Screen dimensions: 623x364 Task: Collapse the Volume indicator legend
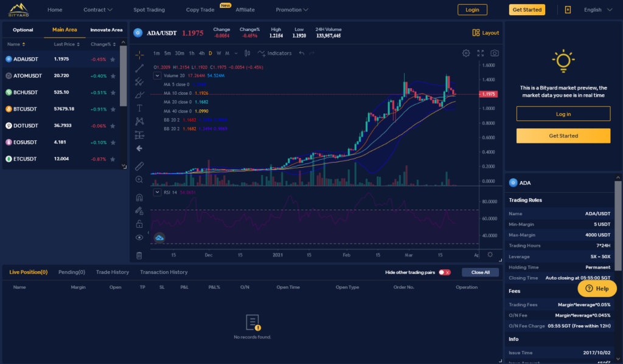click(158, 75)
